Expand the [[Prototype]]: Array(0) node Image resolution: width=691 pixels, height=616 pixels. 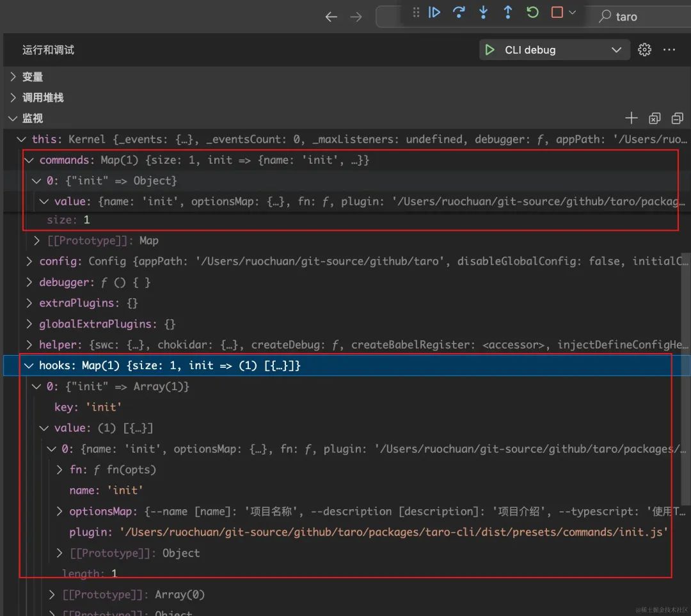pos(52,594)
